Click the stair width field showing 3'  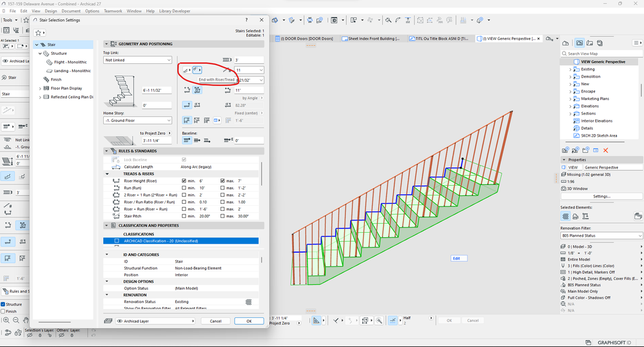tap(249, 60)
